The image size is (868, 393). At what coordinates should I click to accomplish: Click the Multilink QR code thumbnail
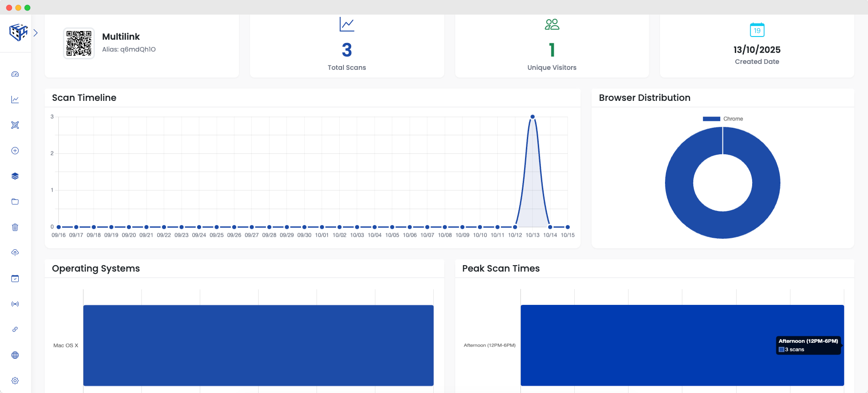[79, 43]
